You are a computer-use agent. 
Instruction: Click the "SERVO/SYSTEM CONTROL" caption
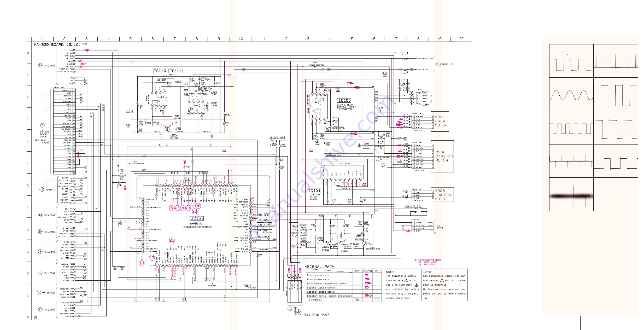click(x=198, y=227)
